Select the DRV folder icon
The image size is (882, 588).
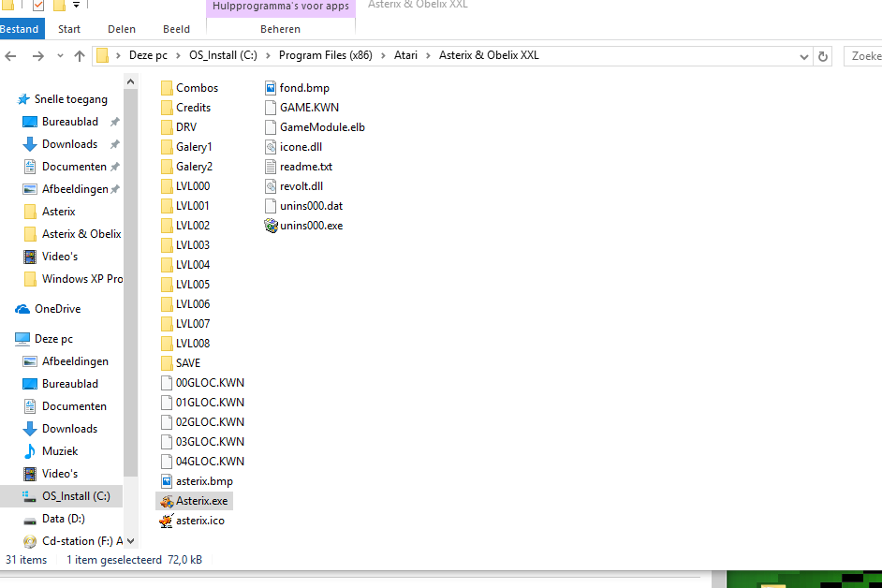coord(167,127)
